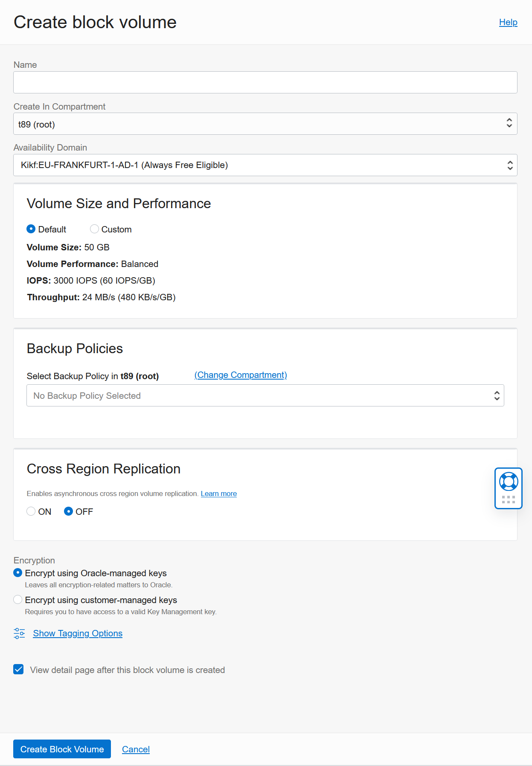The height and width of the screenshot is (766, 532).
Task: Open the Create In Compartment dropdown
Action: pyautogui.click(x=265, y=124)
